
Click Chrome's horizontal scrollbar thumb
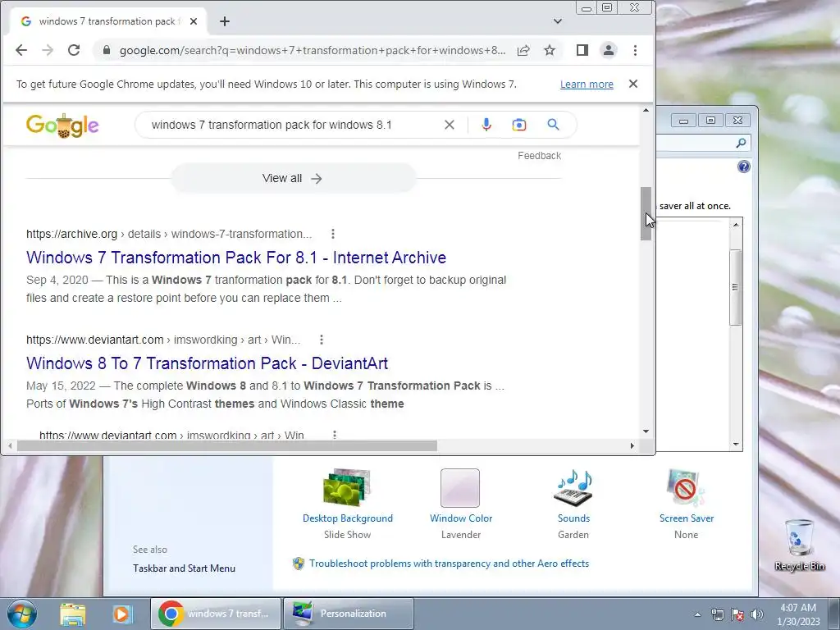(x=227, y=445)
